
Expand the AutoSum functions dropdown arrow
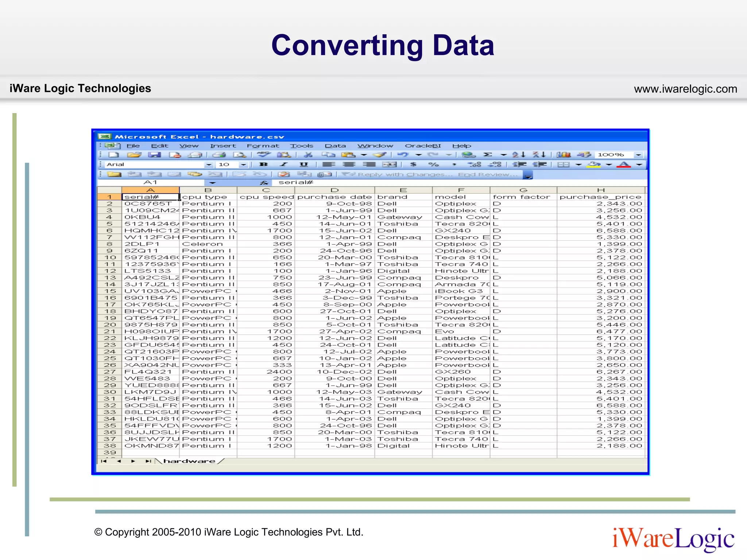(504, 155)
